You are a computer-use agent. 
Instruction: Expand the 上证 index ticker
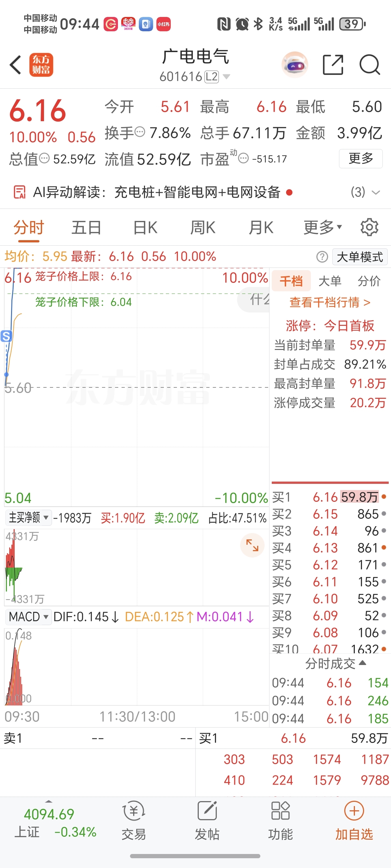[x=49, y=822]
